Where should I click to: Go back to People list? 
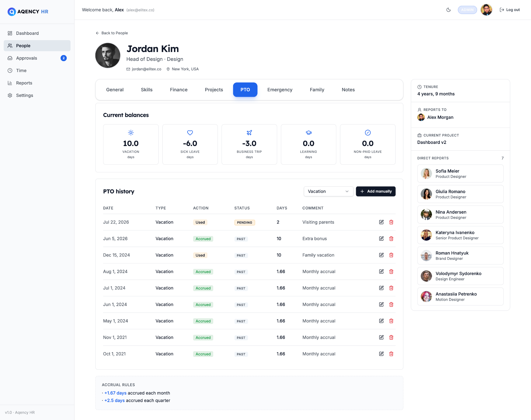coord(112,33)
